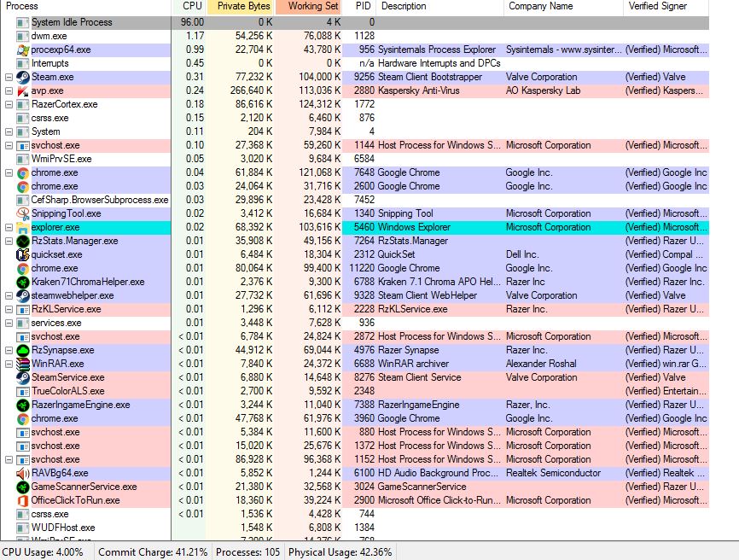Select the WUDFHost.exe process row
The width and height of the screenshot is (739, 560).
pos(354,528)
